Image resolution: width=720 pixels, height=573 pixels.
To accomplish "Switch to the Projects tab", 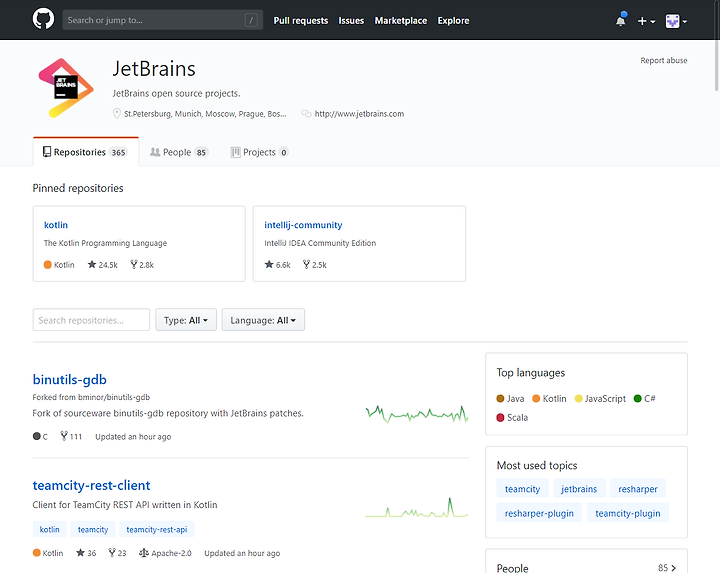I will 259,152.
